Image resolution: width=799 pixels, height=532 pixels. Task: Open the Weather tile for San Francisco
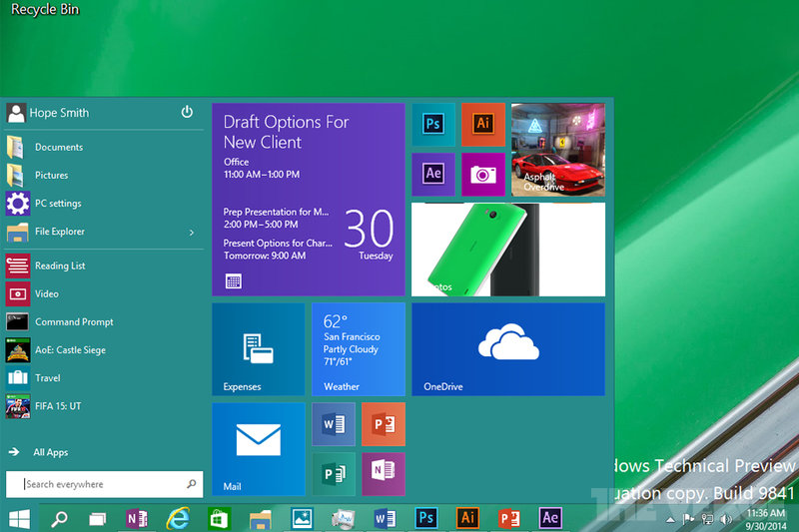point(359,349)
